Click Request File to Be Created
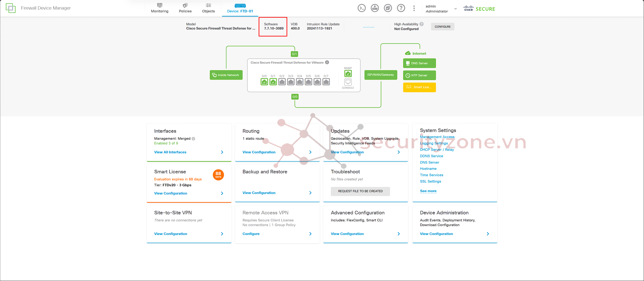This screenshot has width=644, height=281. (360, 191)
